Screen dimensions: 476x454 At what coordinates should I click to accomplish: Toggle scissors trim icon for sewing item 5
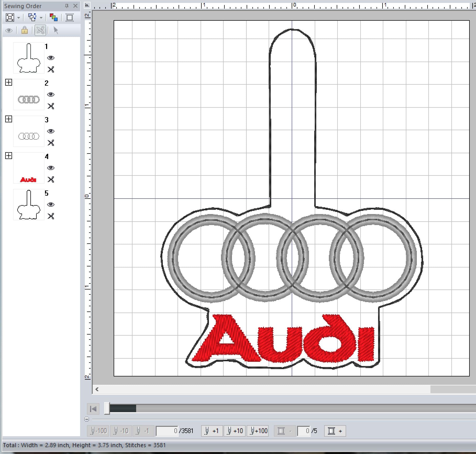pos(51,216)
